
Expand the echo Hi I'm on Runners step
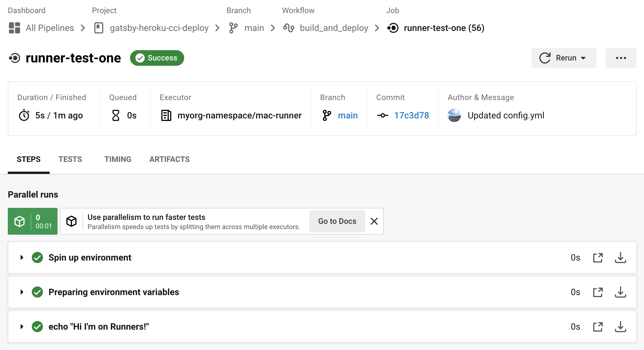pos(22,327)
